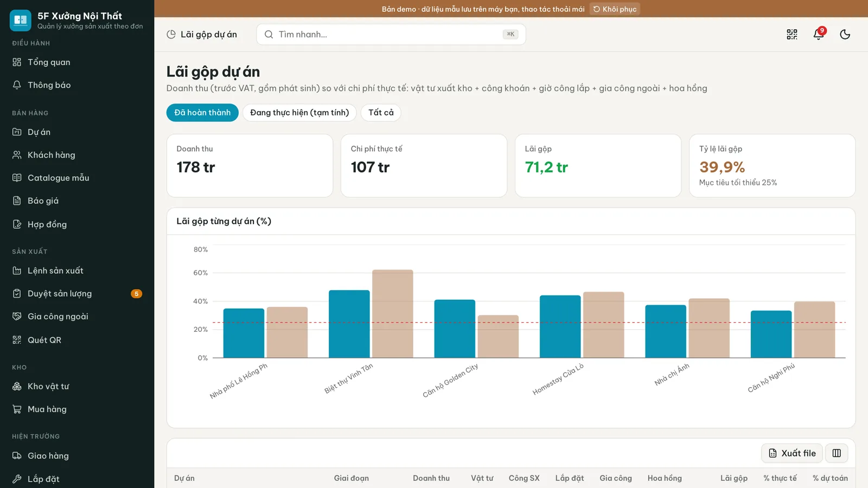Click the Lãi gộp column header
The height and width of the screenshot is (488, 868).
click(x=733, y=478)
